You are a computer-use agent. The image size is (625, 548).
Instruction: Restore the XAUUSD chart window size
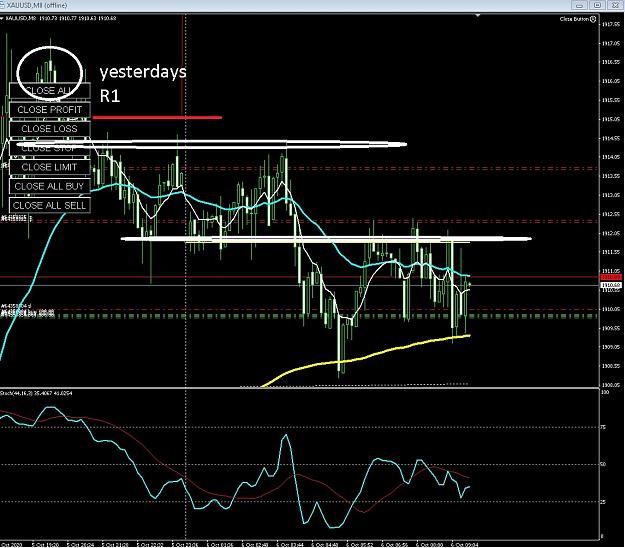pyautogui.click(x=597, y=5)
